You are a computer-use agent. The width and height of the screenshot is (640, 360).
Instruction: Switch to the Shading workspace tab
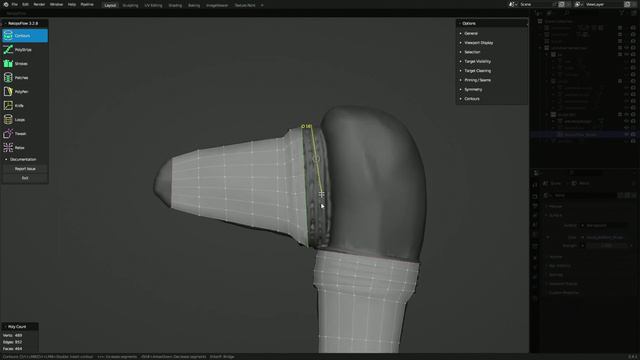click(176, 5)
